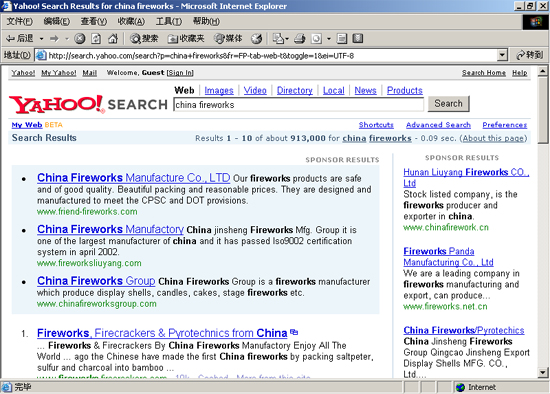The width and height of the screenshot is (550, 394).
Task: Open the Search (搜索) toolbar button
Action: (144, 39)
